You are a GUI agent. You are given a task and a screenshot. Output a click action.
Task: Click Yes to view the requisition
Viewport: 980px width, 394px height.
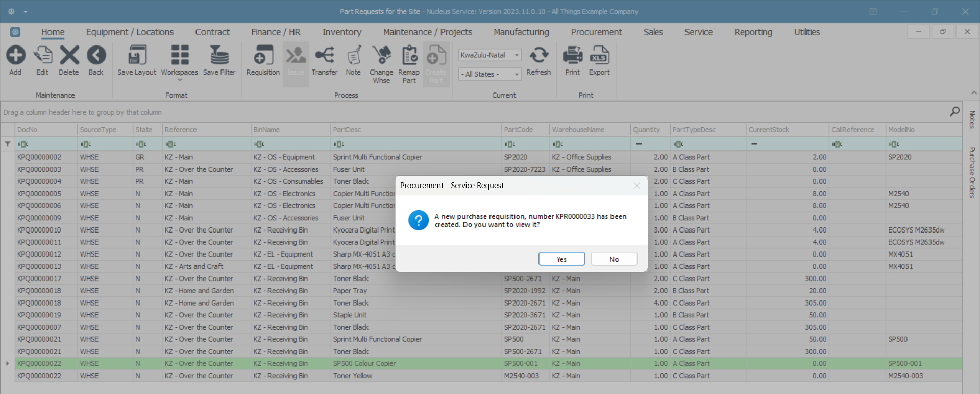[561, 259]
